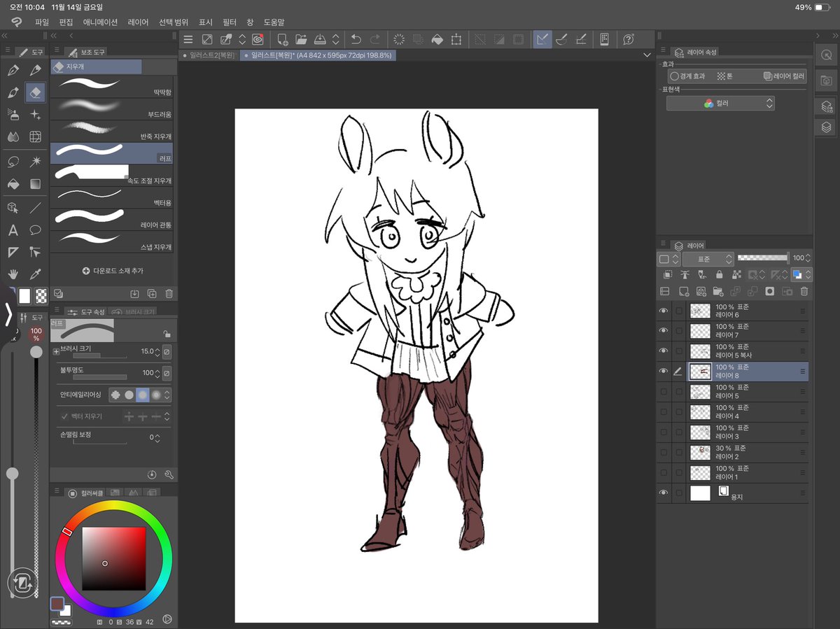The width and height of the screenshot is (840, 629).
Task: Open file with folder icon in command bar
Action: (301, 40)
